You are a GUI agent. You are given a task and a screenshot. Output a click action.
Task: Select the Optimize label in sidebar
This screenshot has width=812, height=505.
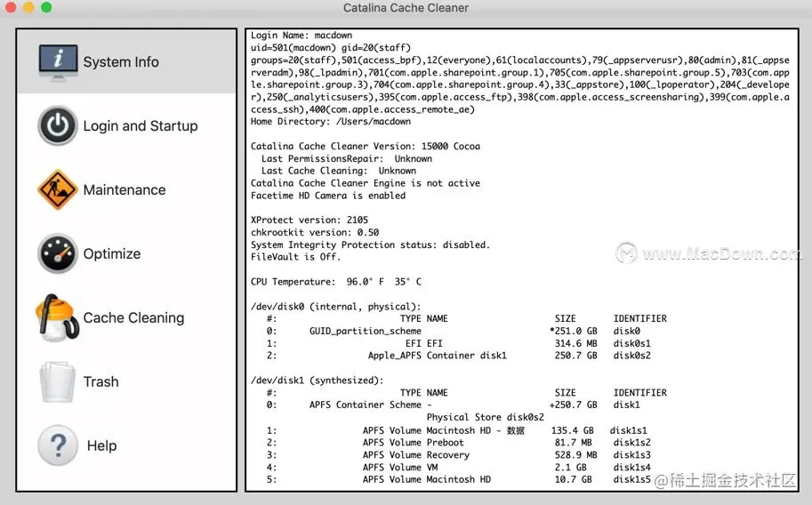tap(112, 253)
